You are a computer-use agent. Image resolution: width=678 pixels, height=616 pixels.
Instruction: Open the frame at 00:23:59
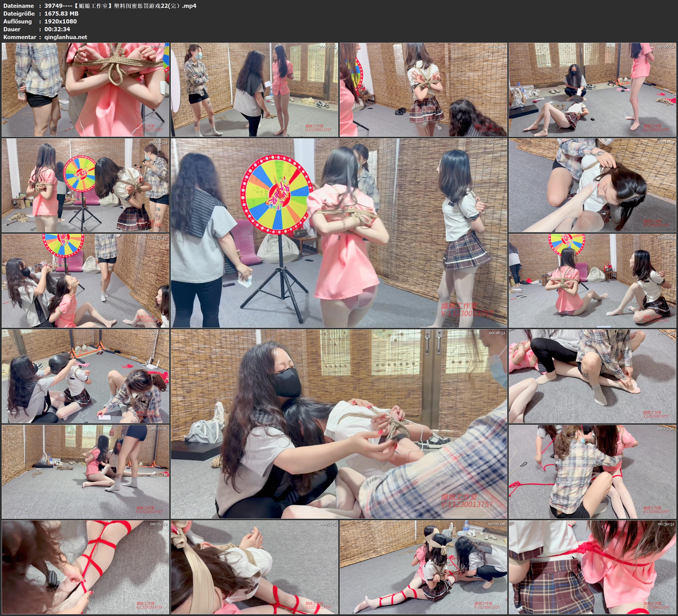click(593, 472)
